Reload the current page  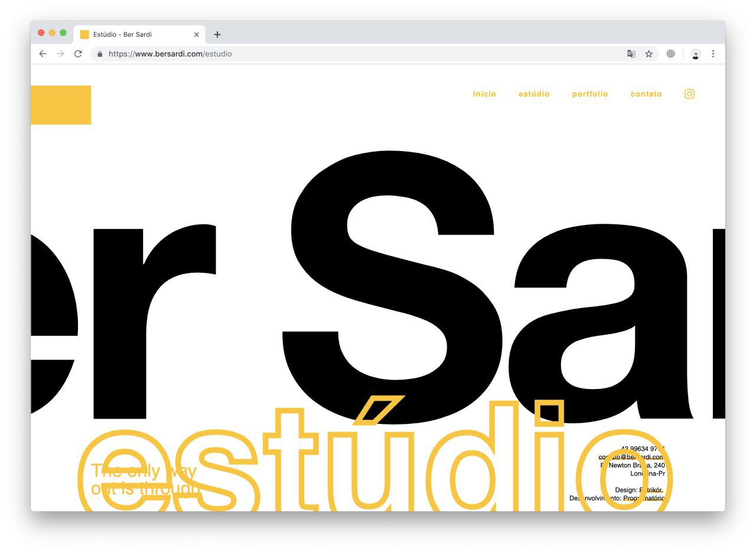pos(78,54)
